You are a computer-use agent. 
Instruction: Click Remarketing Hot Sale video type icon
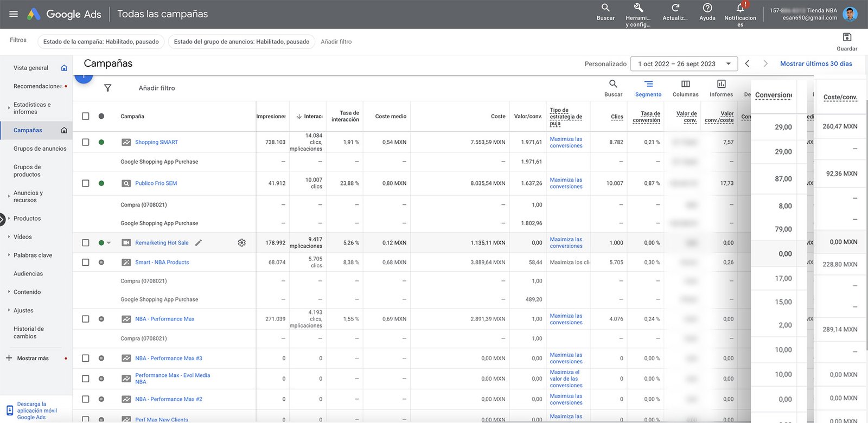click(x=126, y=243)
